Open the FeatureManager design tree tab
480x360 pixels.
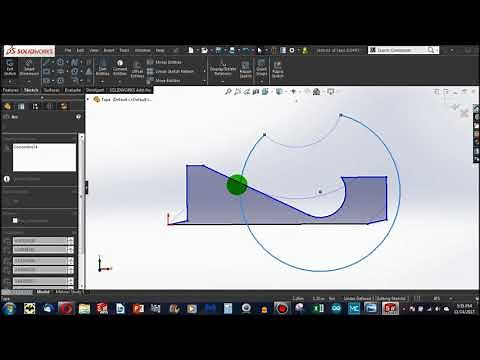tap(7, 106)
